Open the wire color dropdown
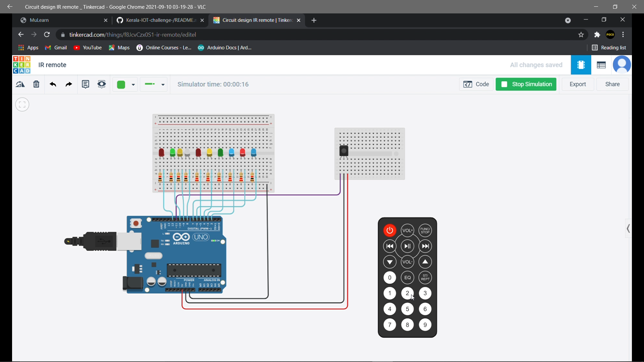The height and width of the screenshot is (362, 644). (133, 84)
